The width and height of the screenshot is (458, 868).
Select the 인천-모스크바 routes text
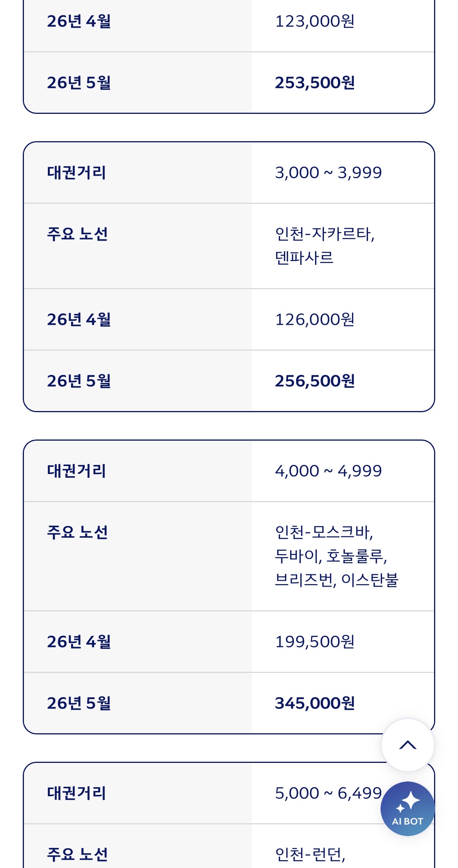336,556
